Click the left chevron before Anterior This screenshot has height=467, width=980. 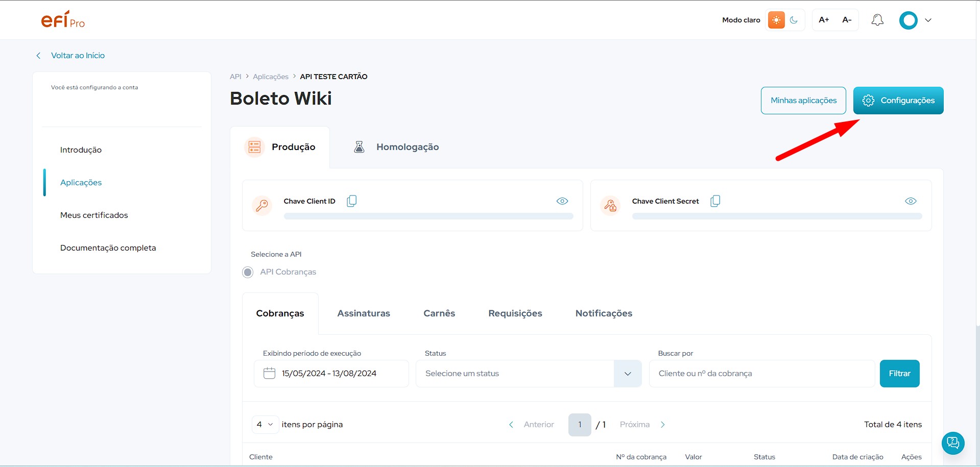(x=511, y=425)
